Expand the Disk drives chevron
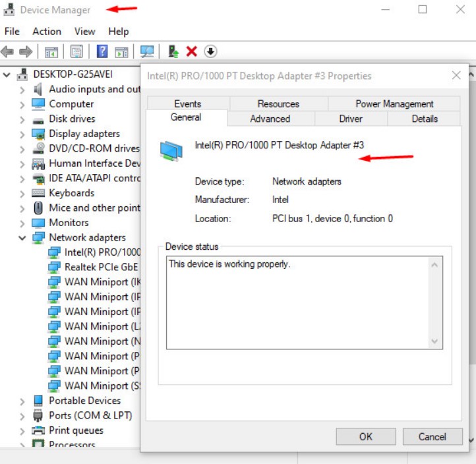Viewport: 476px width, 464px height. (22, 119)
